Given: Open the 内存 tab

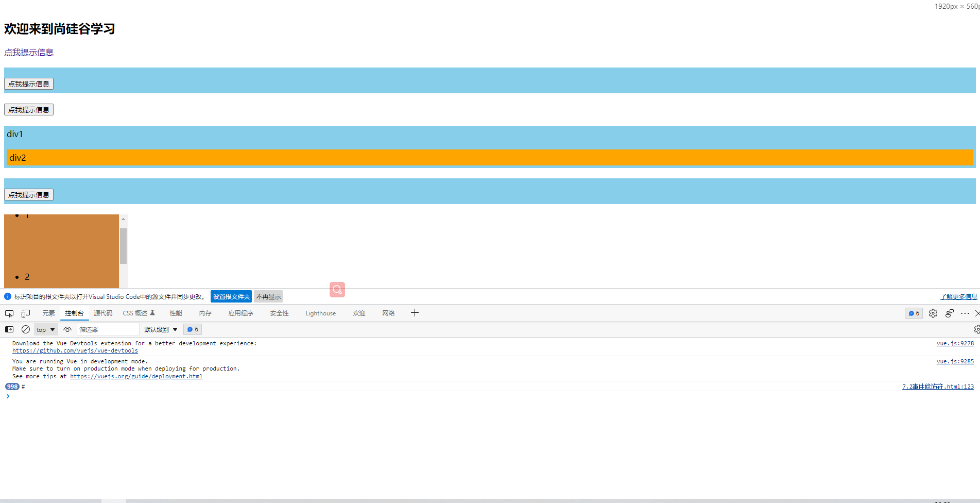Looking at the screenshot, I should pos(205,313).
